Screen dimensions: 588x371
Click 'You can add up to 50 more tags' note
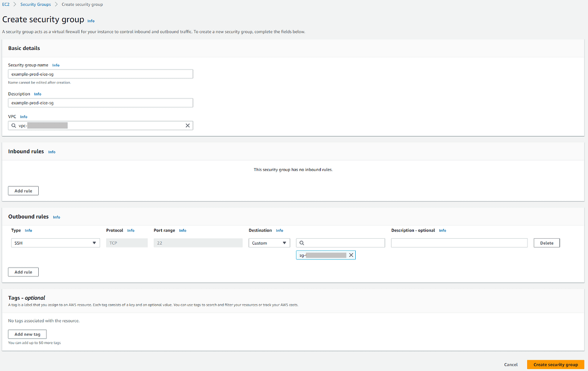[x=34, y=343]
